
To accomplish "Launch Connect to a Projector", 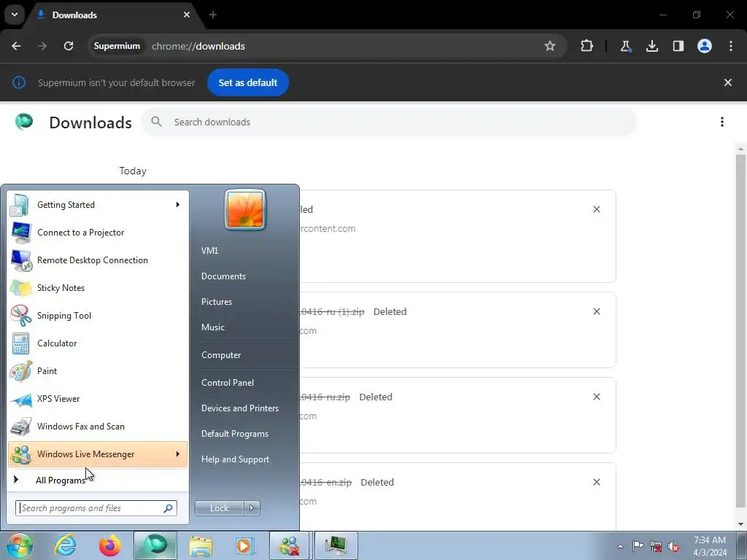I will click(x=97, y=233).
